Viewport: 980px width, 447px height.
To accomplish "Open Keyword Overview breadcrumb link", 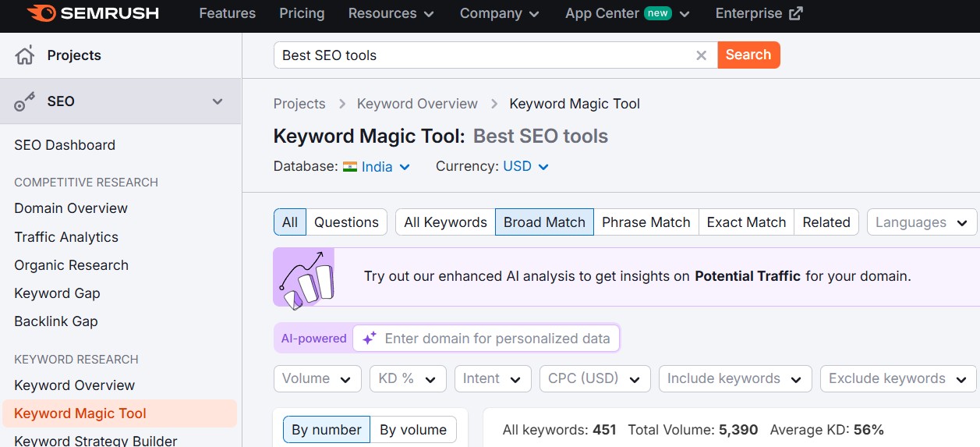I will (x=417, y=104).
